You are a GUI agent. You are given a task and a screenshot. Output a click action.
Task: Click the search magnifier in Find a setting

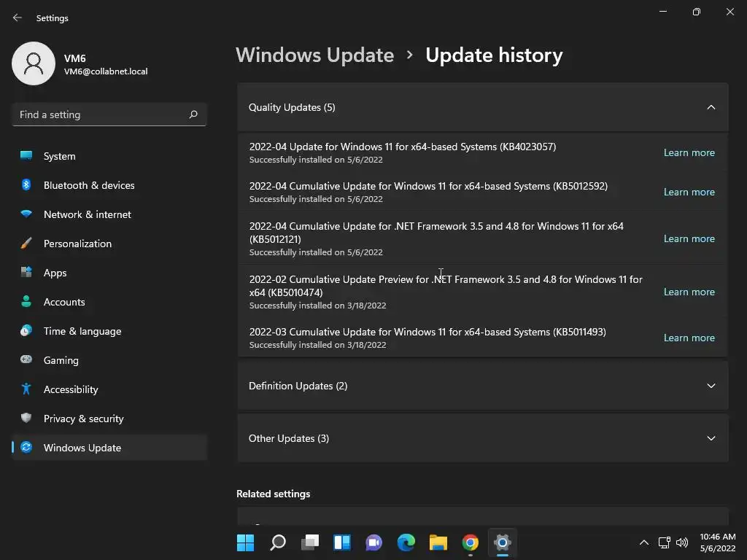pos(193,114)
